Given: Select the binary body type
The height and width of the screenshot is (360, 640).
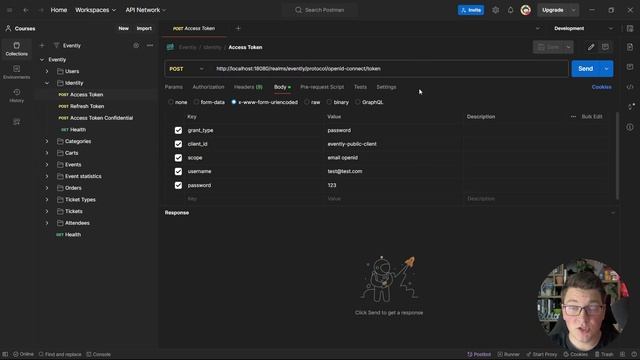Looking at the screenshot, I should click(329, 102).
